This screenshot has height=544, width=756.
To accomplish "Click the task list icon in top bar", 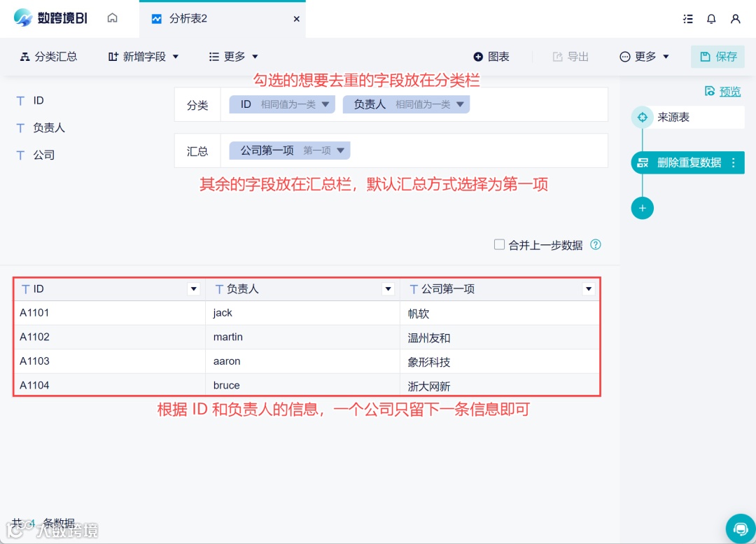I will point(687,18).
